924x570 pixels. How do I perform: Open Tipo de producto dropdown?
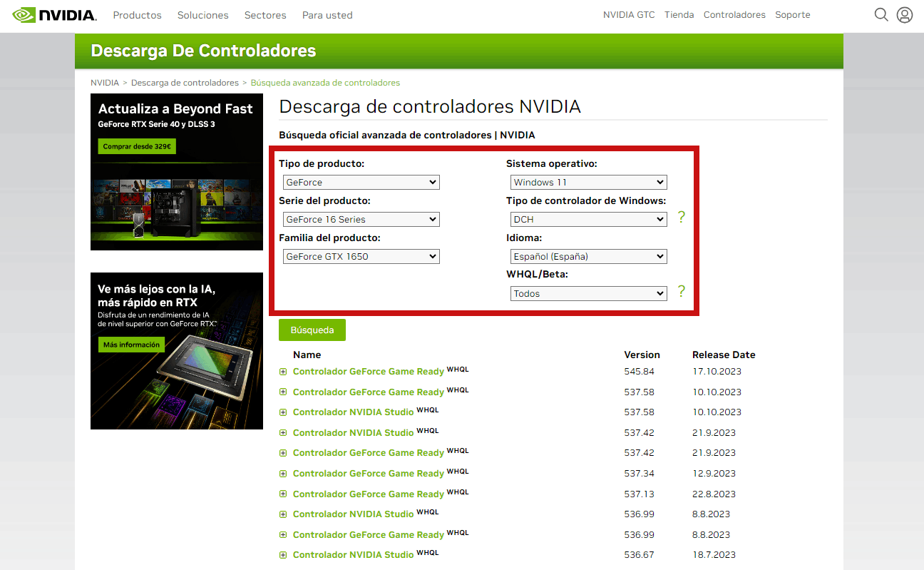(x=361, y=182)
